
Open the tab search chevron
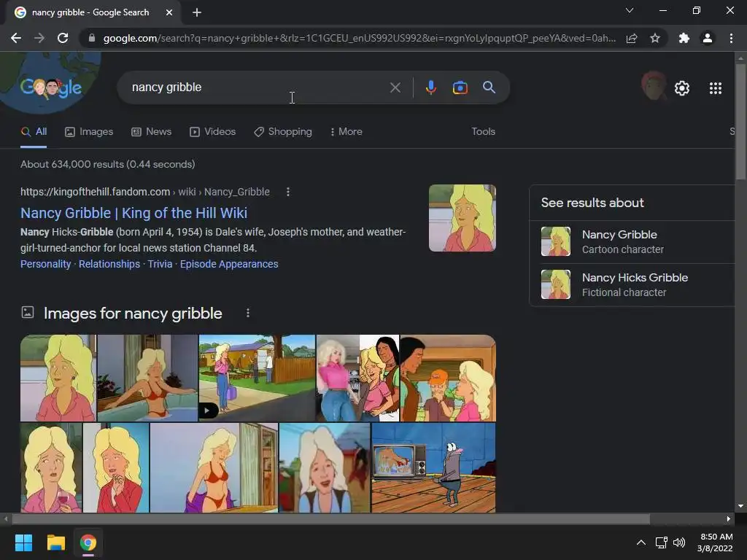tap(630, 10)
